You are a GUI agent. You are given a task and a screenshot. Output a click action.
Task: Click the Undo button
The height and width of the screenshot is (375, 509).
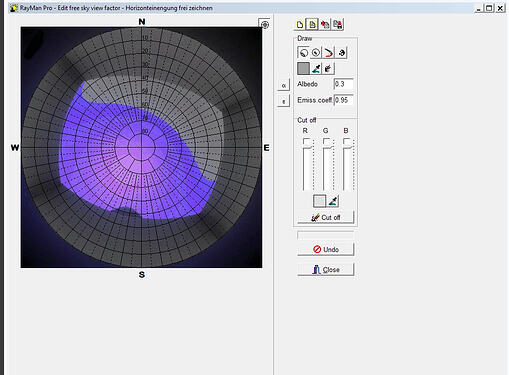[x=326, y=250]
